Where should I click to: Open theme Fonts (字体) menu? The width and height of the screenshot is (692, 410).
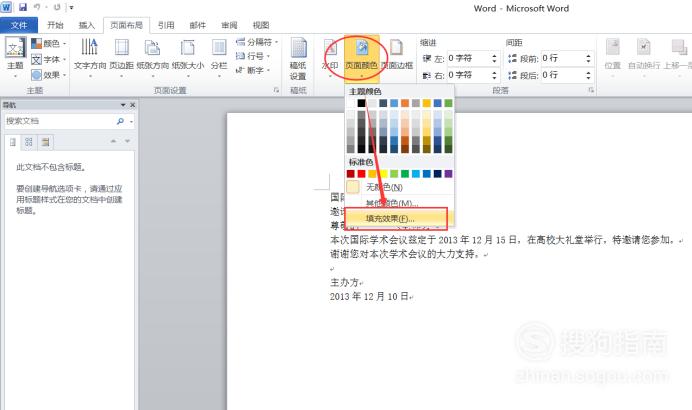tap(49, 59)
